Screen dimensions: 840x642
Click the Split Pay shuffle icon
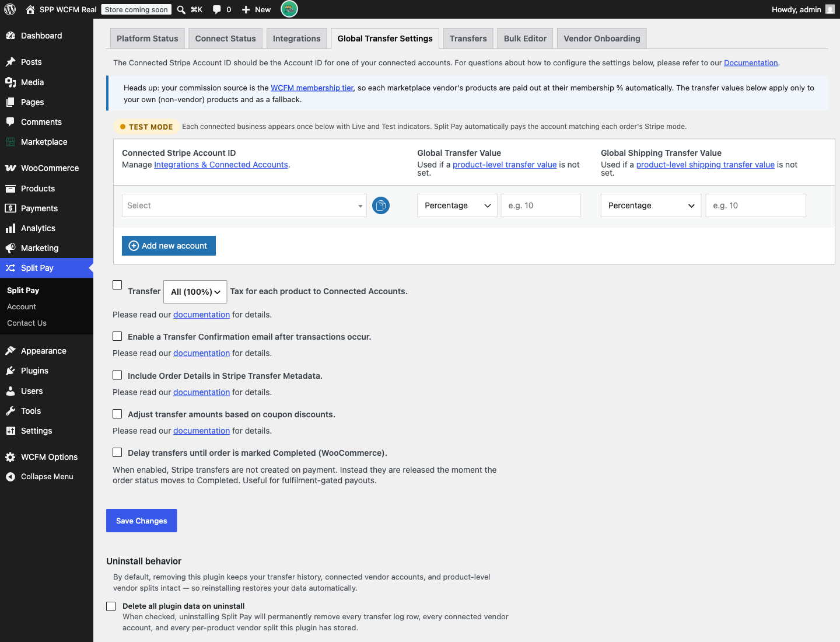coord(10,268)
